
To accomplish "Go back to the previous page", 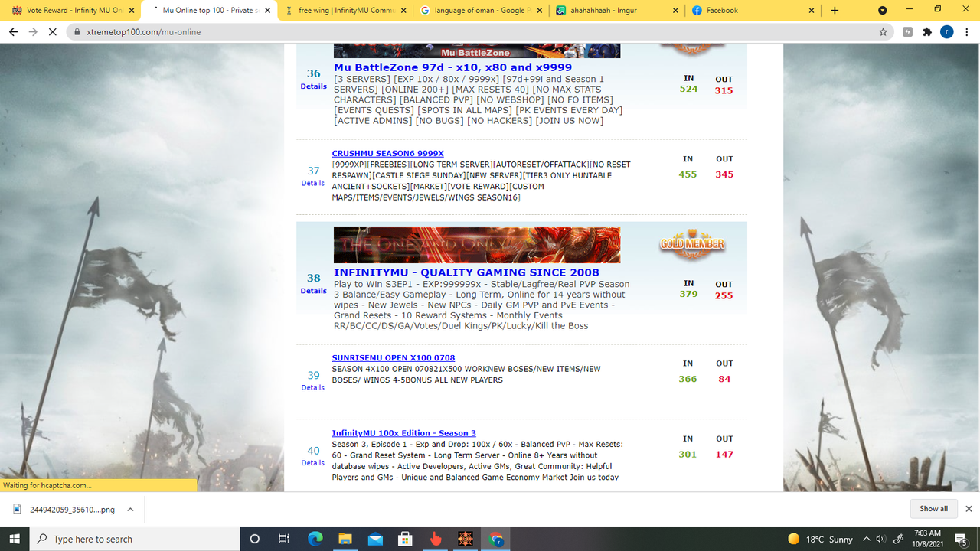I will [x=13, y=32].
